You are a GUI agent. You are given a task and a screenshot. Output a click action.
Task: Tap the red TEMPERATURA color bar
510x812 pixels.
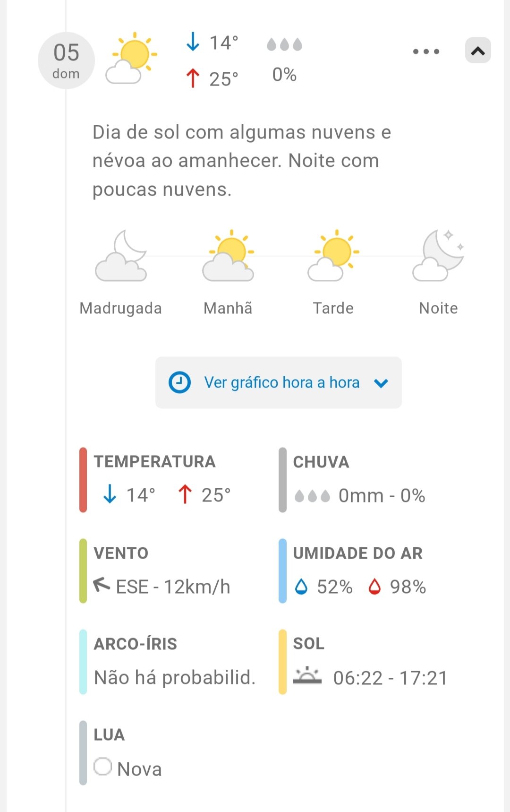(x=83, y=480)
